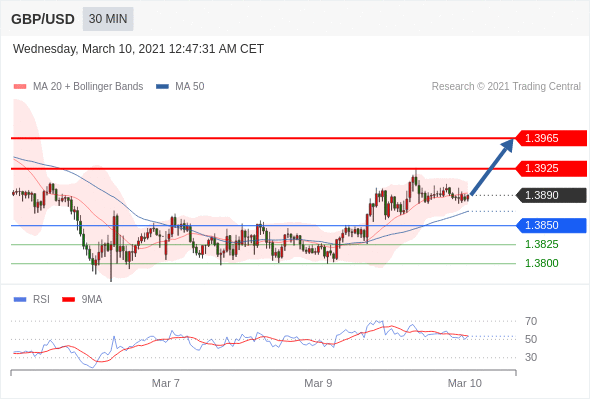The height and width of the screenshot is (400, 590).
Task: Click the Research Trading Central credit
Action: click(506, 87)
